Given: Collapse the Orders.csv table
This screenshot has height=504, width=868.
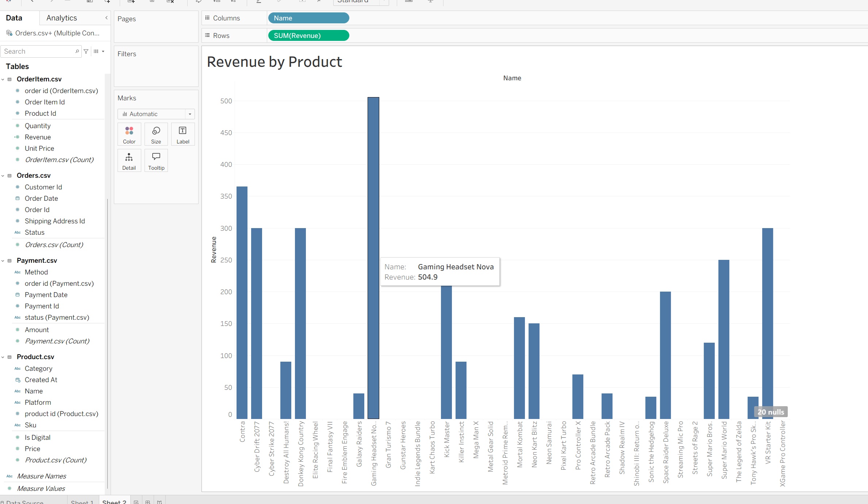Looking at the screenshot, I should click(3, 176).
